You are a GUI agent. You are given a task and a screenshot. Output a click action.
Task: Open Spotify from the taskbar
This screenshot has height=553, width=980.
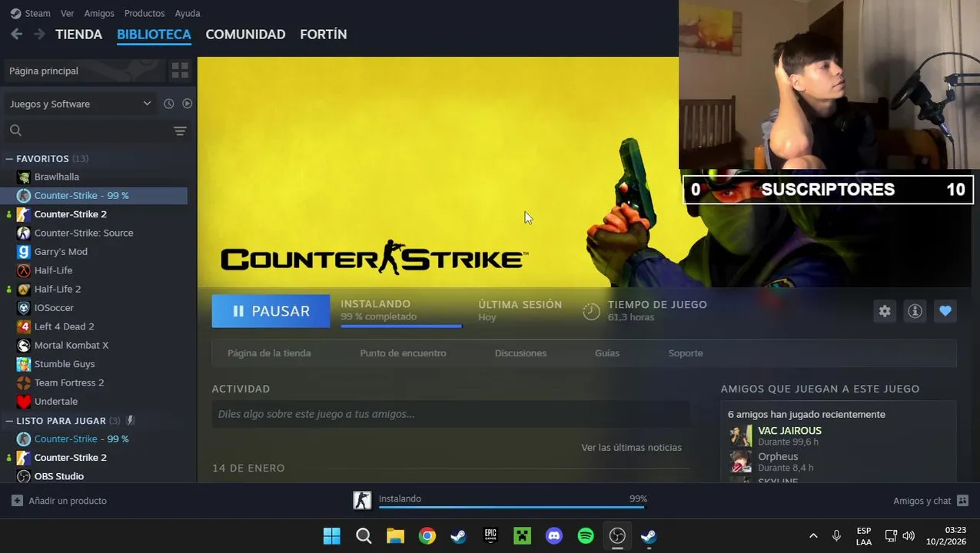pos(586,536)
